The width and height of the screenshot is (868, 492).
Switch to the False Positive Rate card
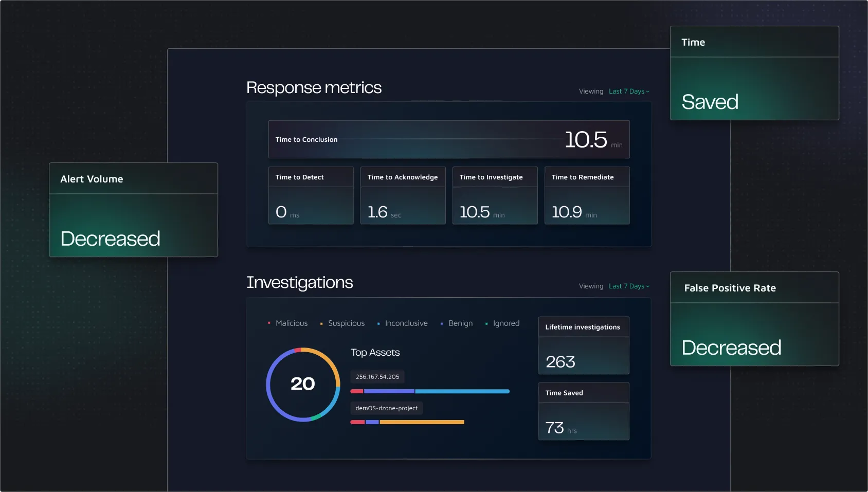pos(754,319)
